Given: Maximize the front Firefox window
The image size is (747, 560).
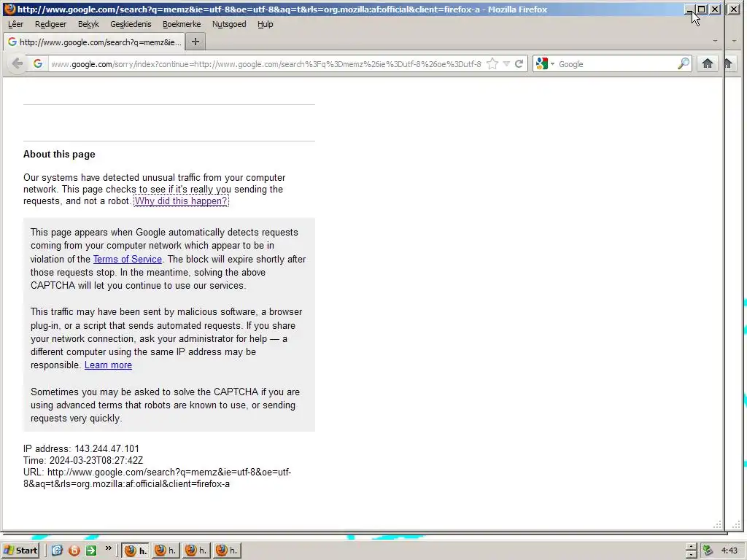Looking at the screenshot, I should click(701, 9).
